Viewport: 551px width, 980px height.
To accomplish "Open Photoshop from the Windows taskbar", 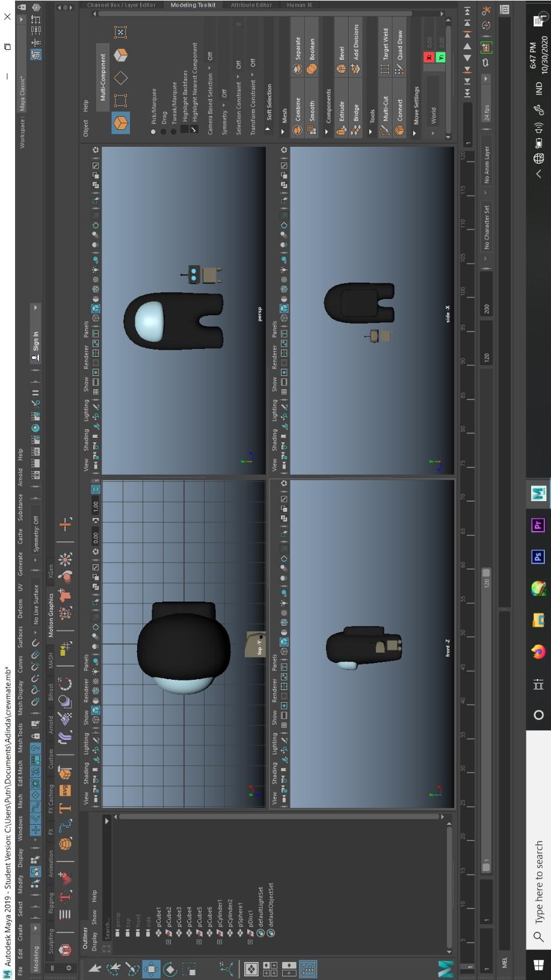I will (x=538, y=557).
